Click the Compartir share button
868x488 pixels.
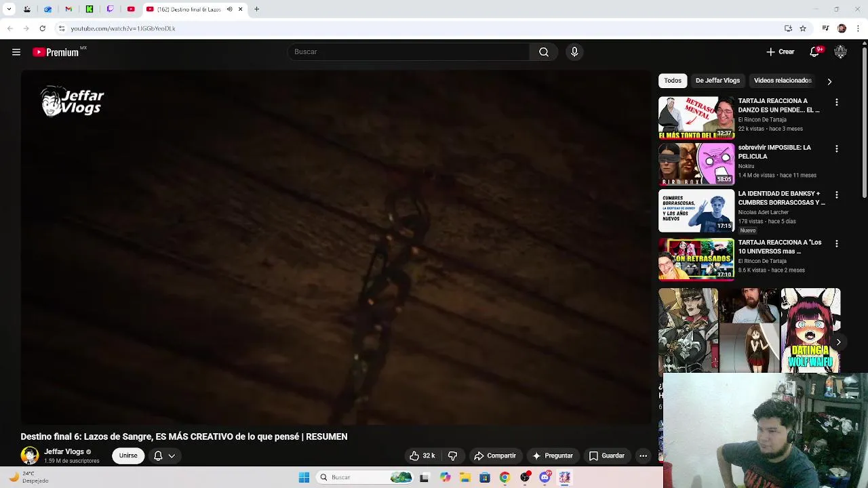495,455
